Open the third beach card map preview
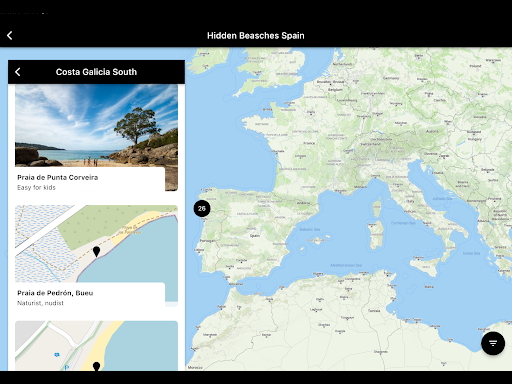 point(96,346)
